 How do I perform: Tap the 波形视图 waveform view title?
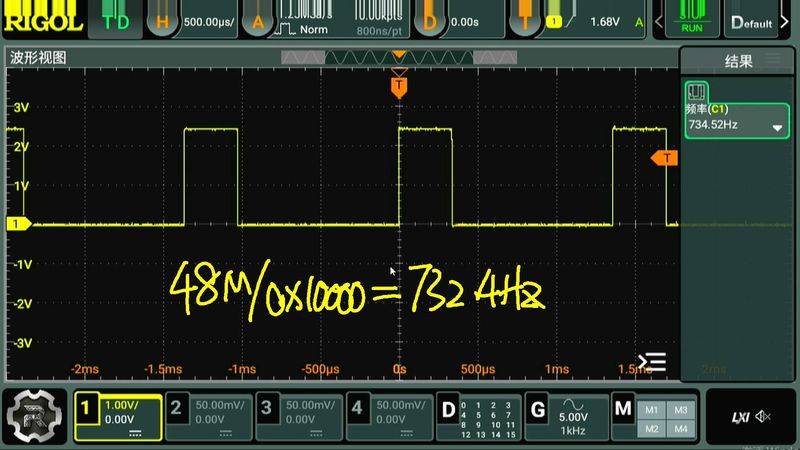[38, 58]
